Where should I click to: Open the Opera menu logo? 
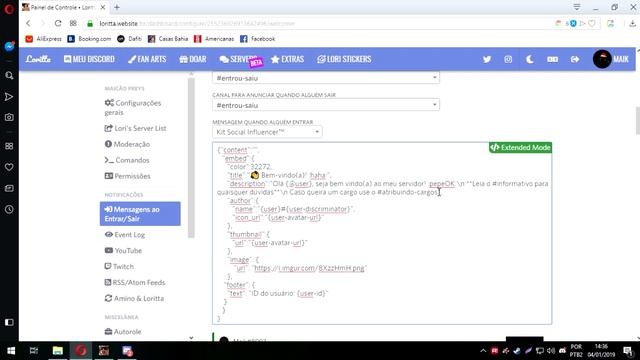(x=9, y=9)
